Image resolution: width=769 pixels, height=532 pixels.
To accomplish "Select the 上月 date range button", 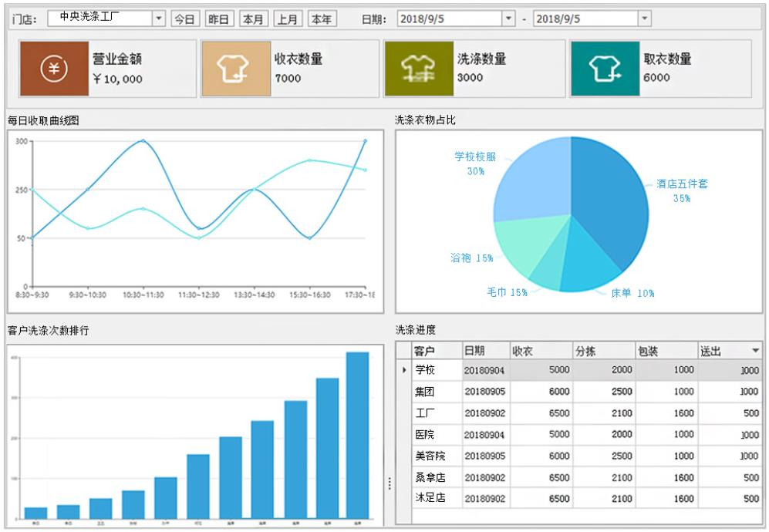I will (288, 19).
